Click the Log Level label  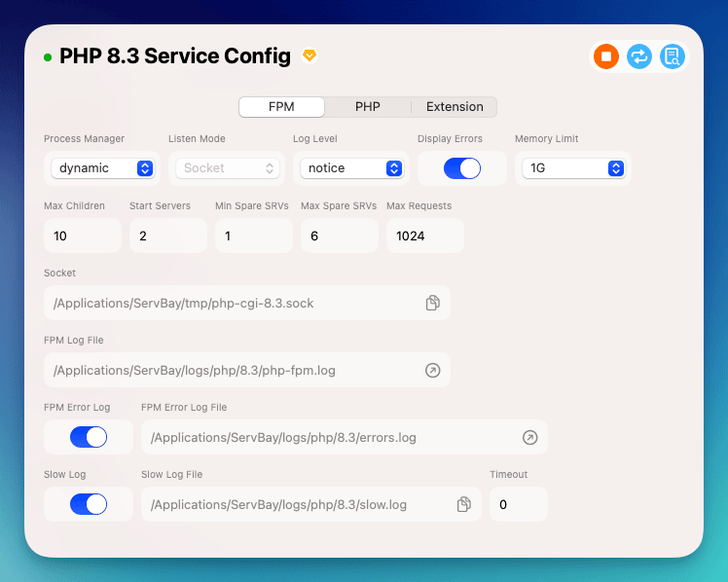click(x=314, y=139)
